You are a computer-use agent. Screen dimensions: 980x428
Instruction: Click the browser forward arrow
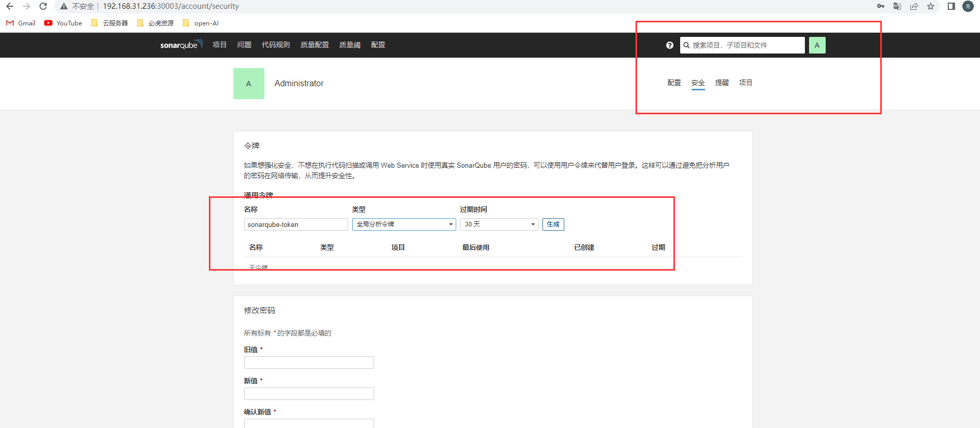pyautogui.click(x=27, y=6)
